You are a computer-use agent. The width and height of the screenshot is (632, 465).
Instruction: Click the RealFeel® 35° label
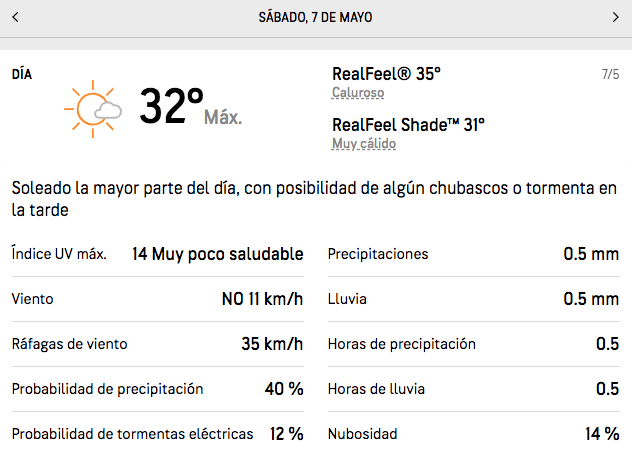tap(386, 74)
